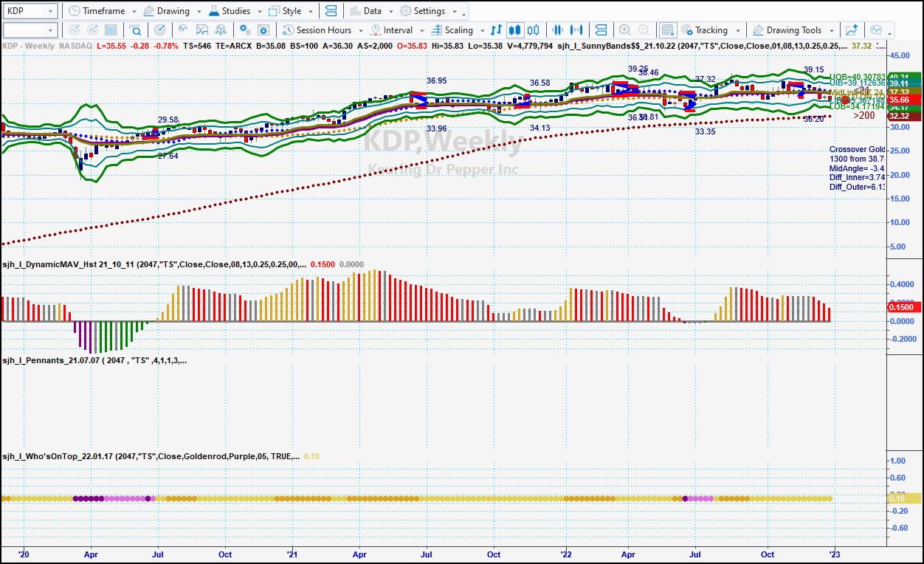Open the Drawing menu
The height and width of the screenshot is (564, 924).
pos(172,11)
